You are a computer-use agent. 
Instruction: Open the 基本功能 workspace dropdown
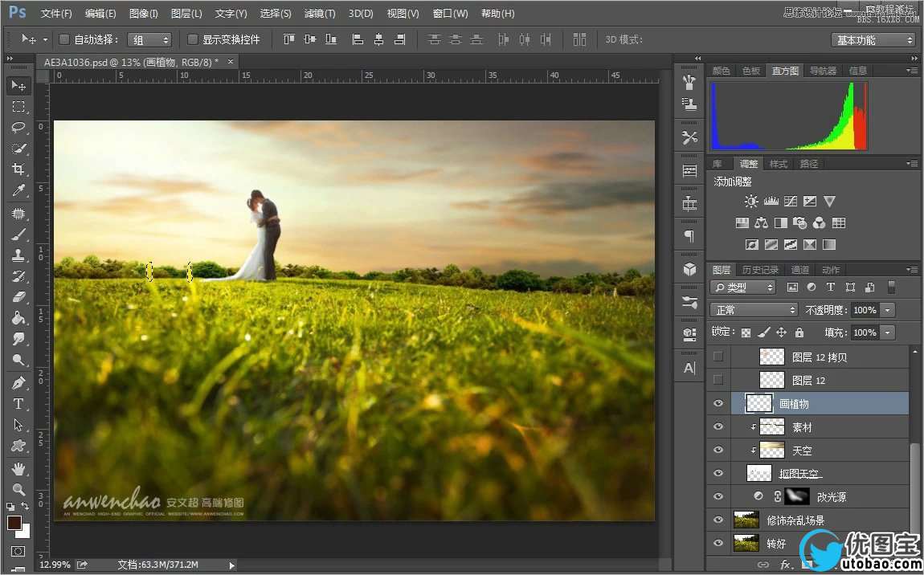[873, 40]
